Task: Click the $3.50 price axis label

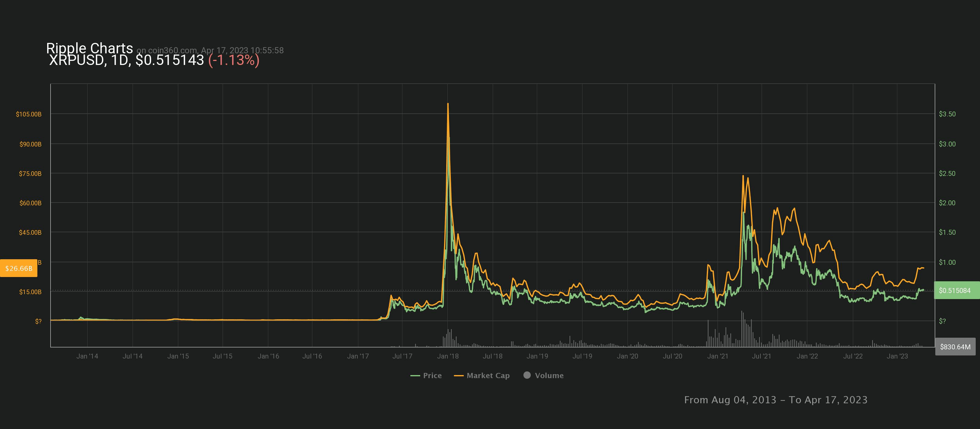Action: 947,114
